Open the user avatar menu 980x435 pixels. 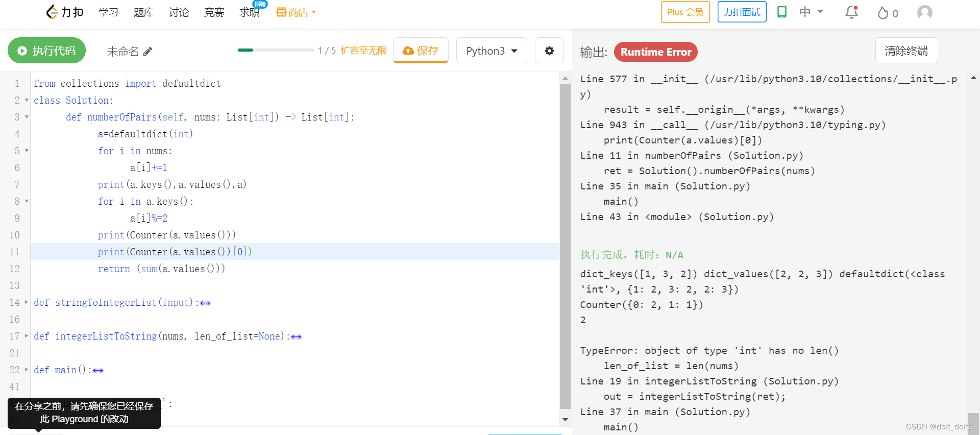(x=924, y=12)
